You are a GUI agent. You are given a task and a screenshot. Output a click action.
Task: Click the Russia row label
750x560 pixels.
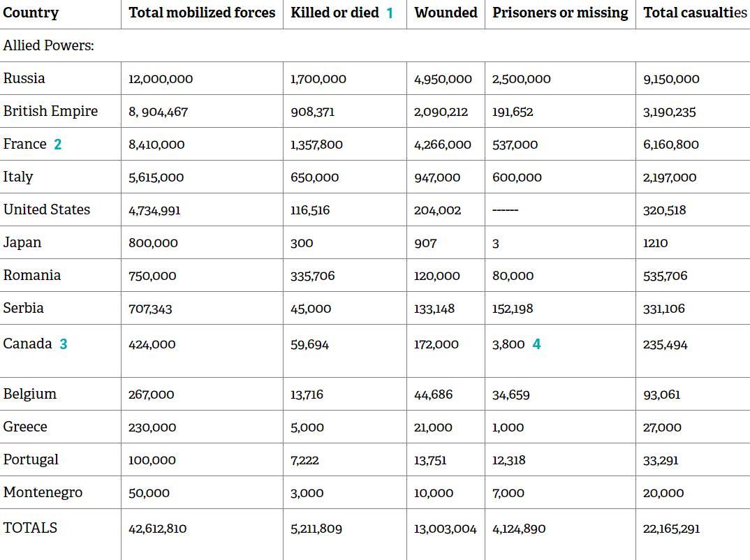click(x=24, y=78)
